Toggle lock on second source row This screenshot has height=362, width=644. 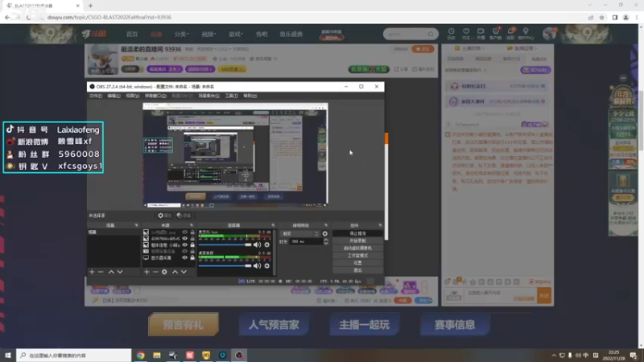192,238
